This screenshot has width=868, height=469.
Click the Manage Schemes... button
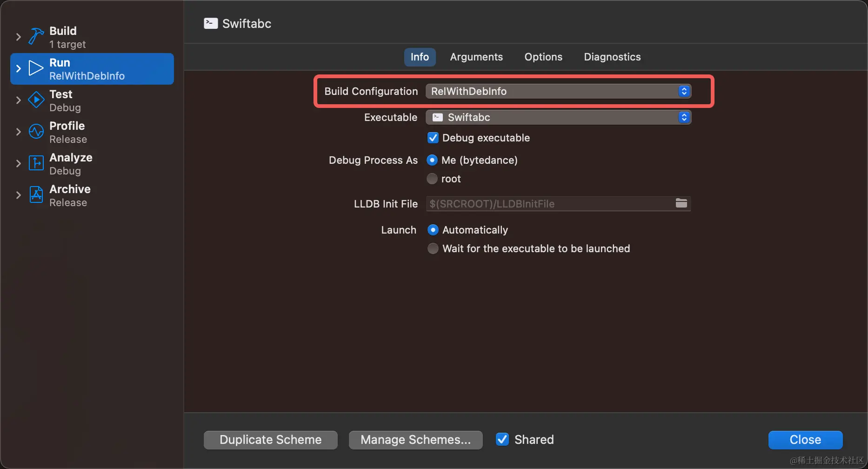click(415, 440)
